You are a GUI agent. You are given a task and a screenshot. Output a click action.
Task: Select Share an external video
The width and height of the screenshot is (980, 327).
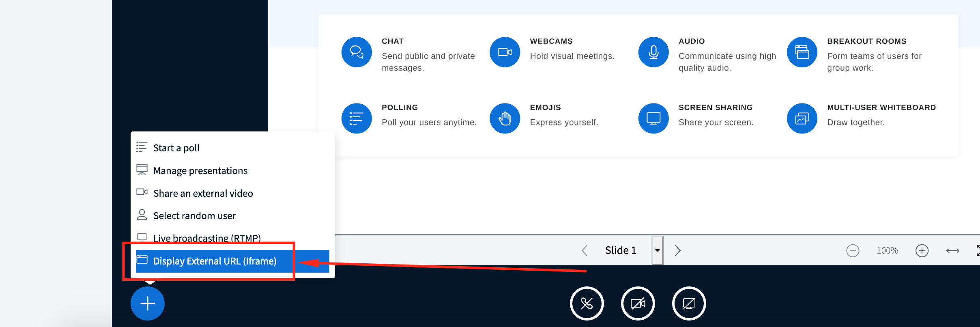point(233,193)
